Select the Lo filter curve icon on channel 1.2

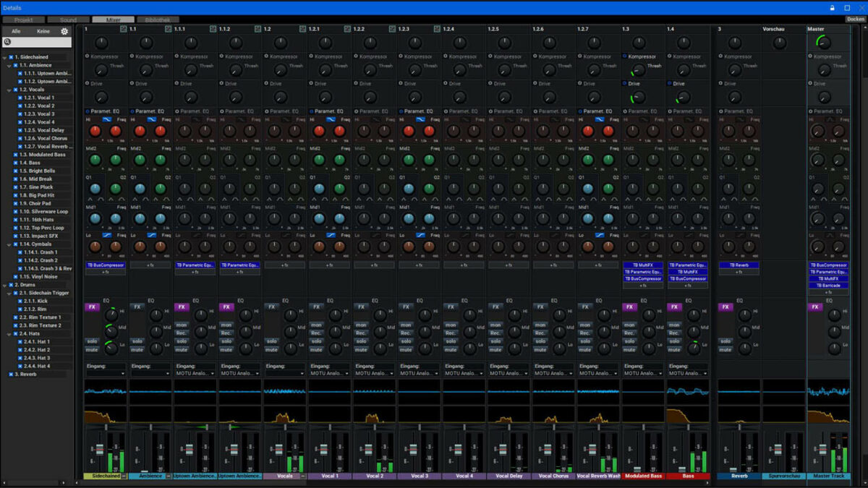tap(286, 234)
